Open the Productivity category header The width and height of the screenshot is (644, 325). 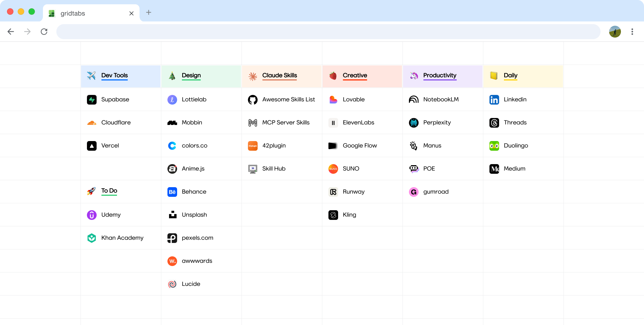(443, 76)
